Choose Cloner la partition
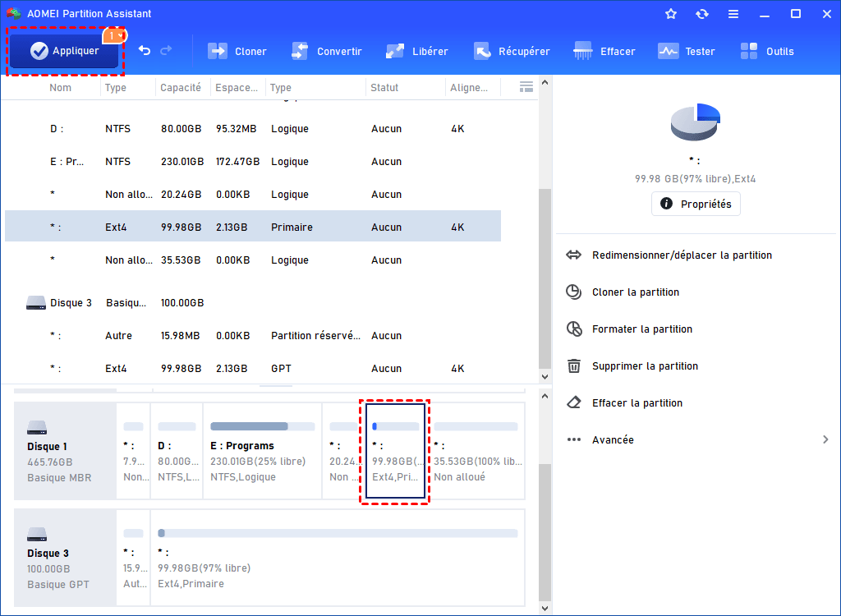This screenshot has height=616, width=841. 635,292
